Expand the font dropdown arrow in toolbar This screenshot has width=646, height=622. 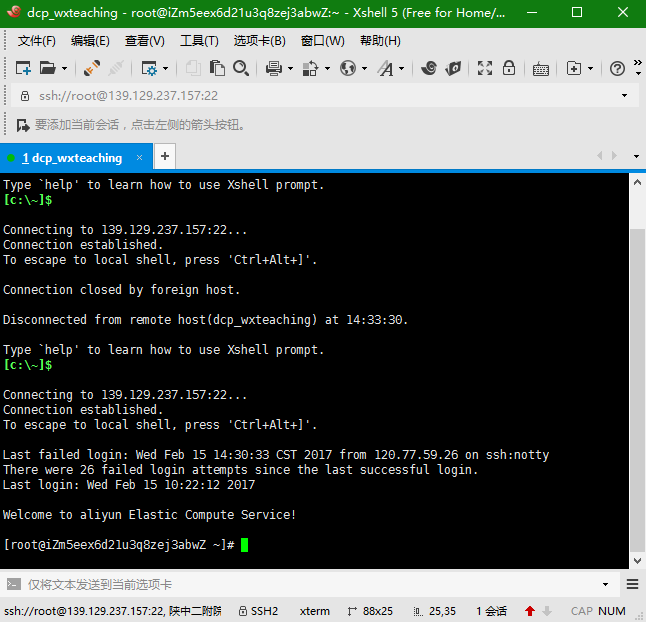402,68
